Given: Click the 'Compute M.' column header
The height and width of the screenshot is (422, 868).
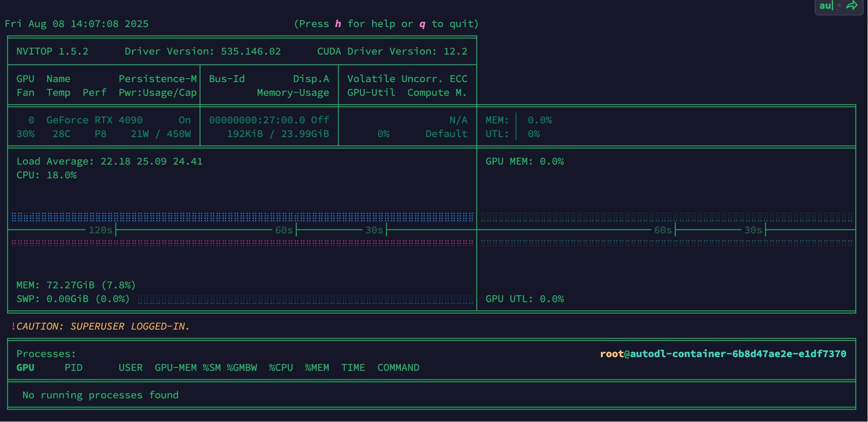Looking at the screenshot, I should (437, 93).
